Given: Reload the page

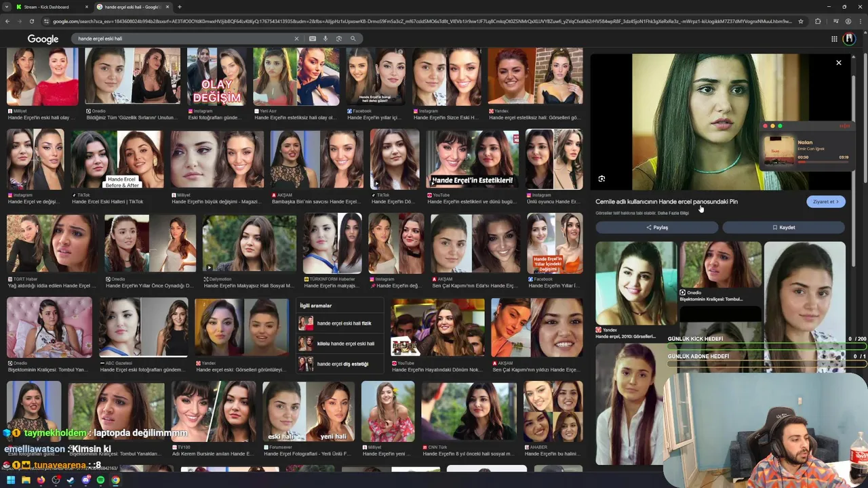Looking at the screenshot, I should [x=32, y=21].
